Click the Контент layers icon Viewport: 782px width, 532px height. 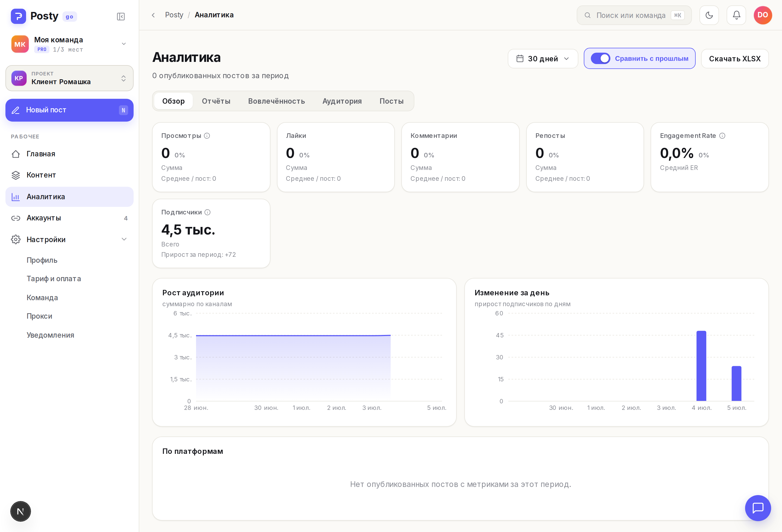point(16,175)
